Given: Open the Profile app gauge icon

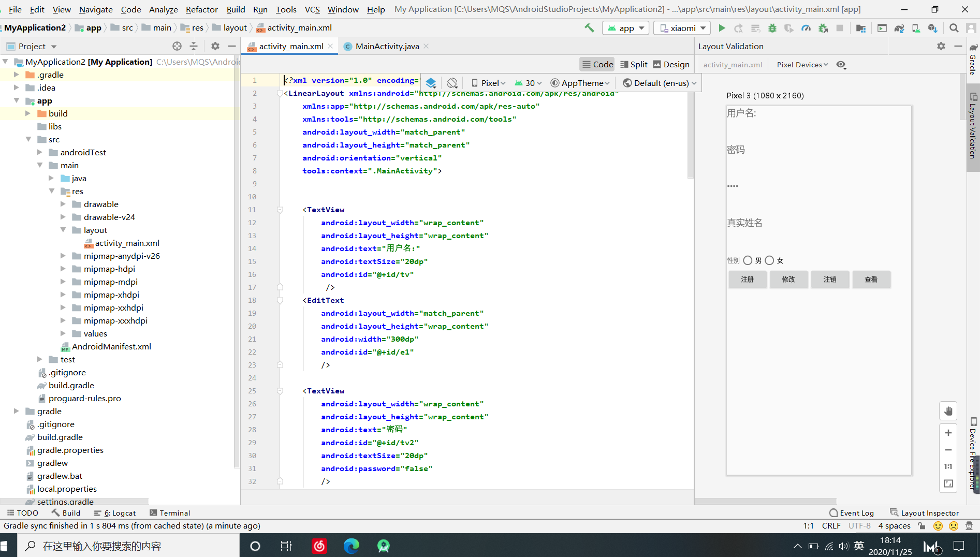Looking at the screenshot, I should [x=806, y=28].
